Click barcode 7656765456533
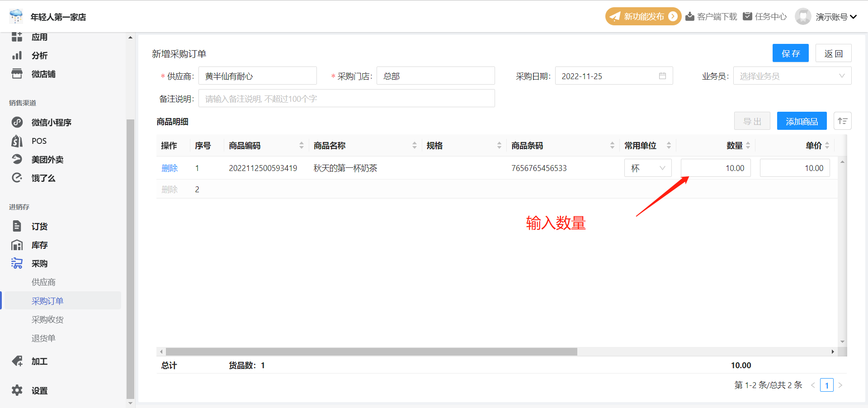This screenshot has width=868, height=408. tap(539, 168)
